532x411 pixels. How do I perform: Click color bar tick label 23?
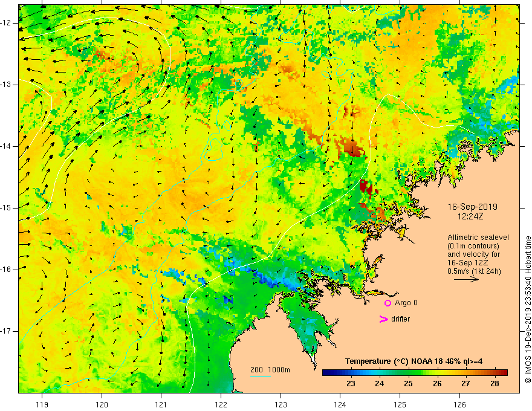pos(351,384)
